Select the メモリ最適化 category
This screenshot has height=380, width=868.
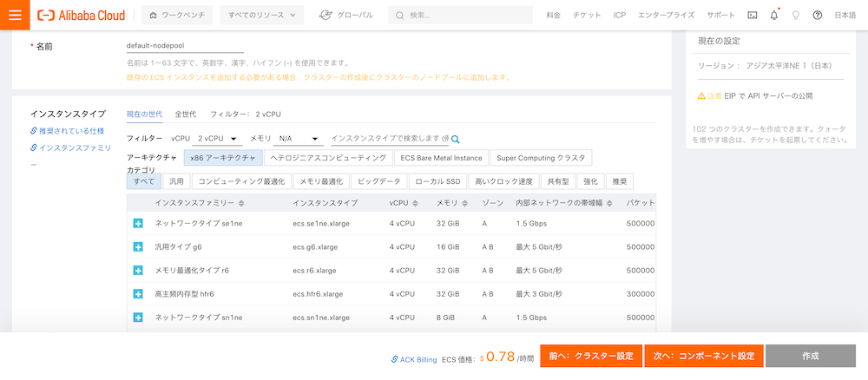320,181
